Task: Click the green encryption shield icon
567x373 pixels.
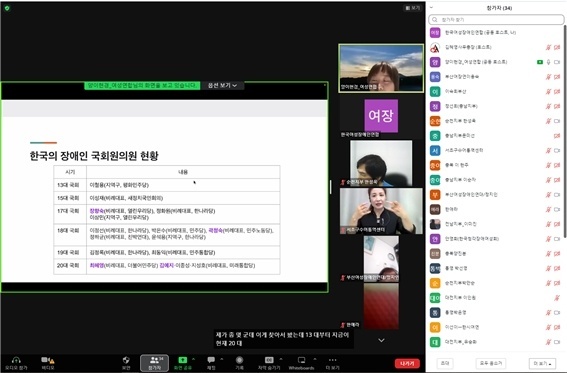Action: (7, 8)
